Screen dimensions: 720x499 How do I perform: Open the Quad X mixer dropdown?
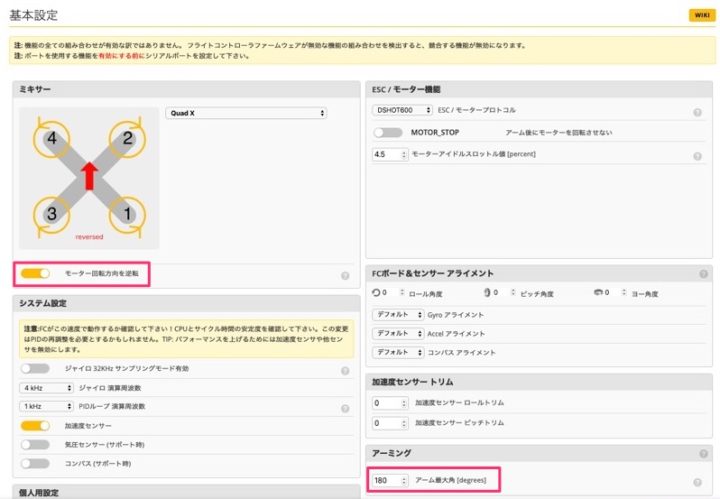246,114
